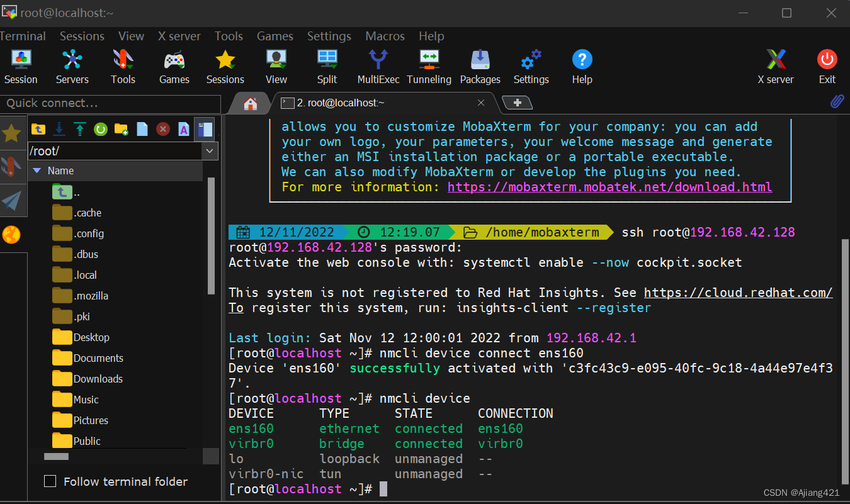Create a new folder in /root/
The width and height of the screenshot is (850, 504).
click(x=122, y=129)
